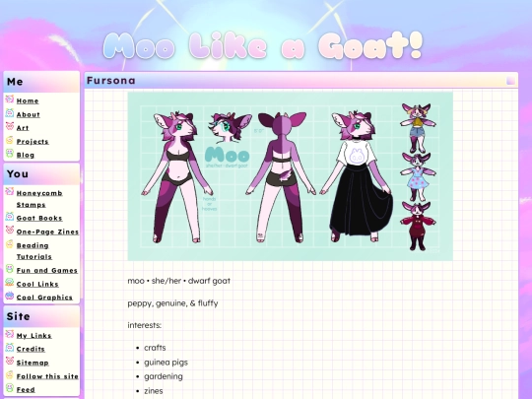The image size is (532, 399).
Task: Click the icon next to Blog
Action: [10, 153]
